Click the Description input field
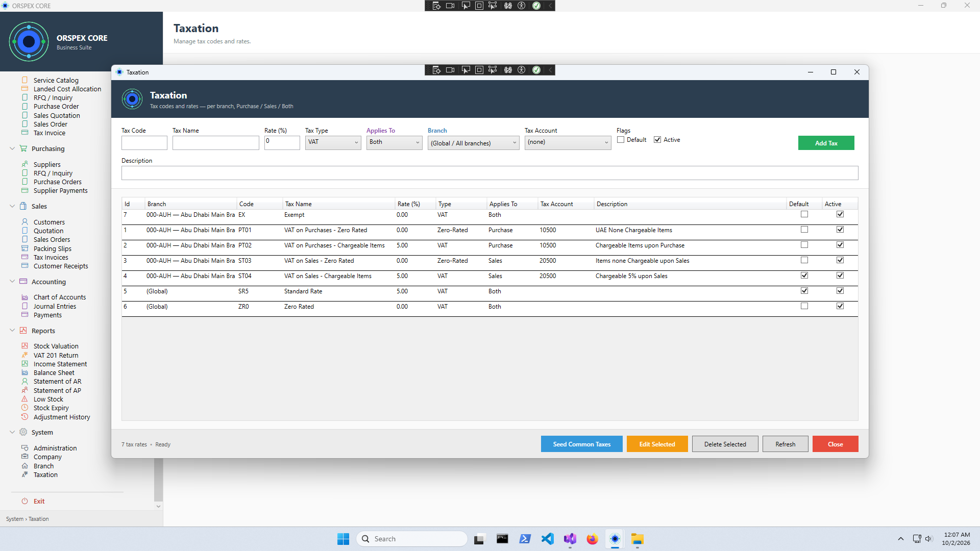Viewport: 980px width, 551px height. 489,173
